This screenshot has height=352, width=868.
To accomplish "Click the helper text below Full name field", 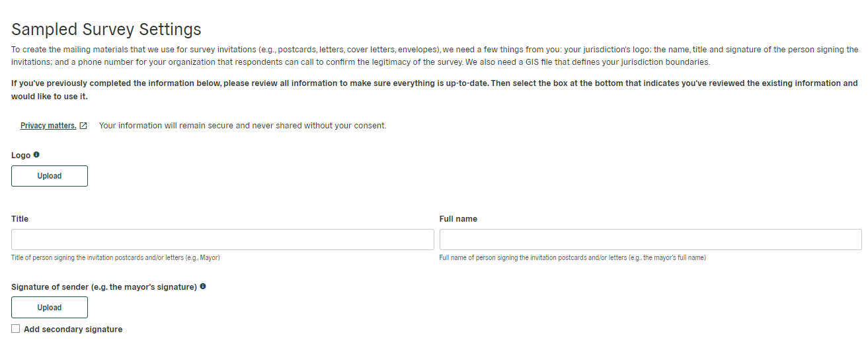I will click(572, 258).
